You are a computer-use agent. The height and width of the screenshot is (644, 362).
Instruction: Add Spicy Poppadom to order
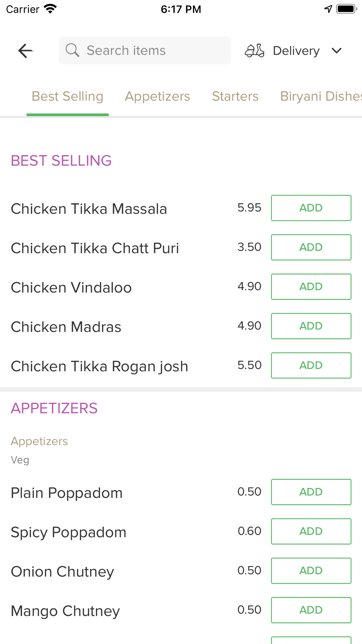tap(311, 531)
